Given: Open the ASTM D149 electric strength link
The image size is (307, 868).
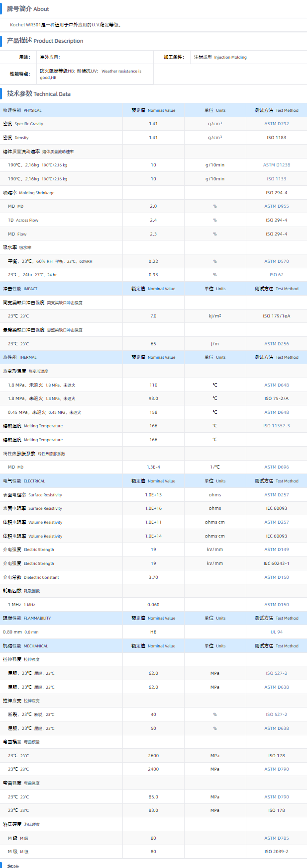Looking at the screenshot, I should [276, 550].
